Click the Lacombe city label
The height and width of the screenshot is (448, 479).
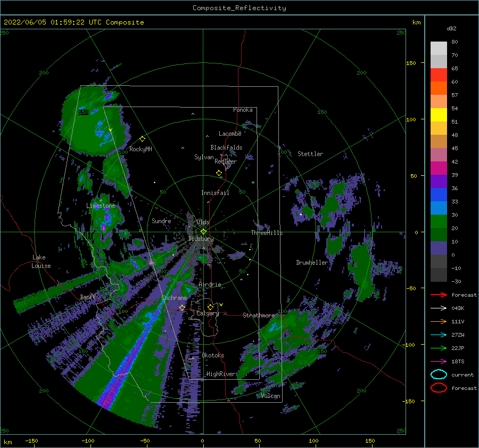coord(230,134)
